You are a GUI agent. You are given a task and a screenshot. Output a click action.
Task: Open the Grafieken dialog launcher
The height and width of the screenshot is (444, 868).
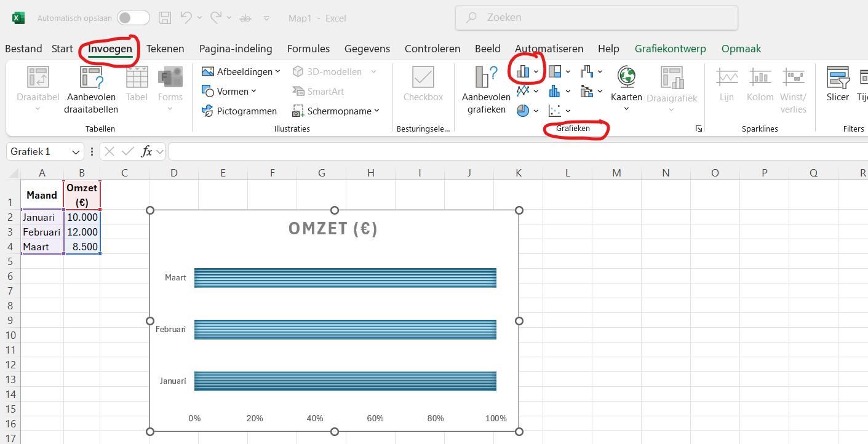point(699,129)
